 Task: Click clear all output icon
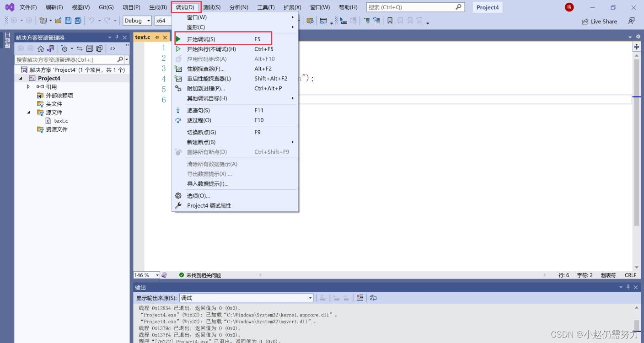360,298
